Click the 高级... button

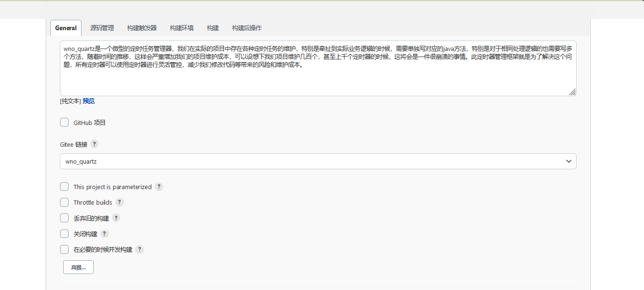78,267
